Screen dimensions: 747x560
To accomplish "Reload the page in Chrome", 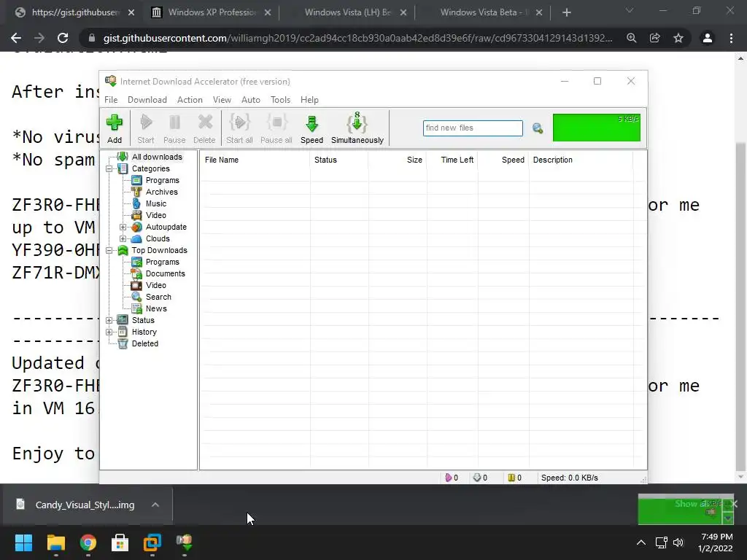I will [x=63, y=38].
